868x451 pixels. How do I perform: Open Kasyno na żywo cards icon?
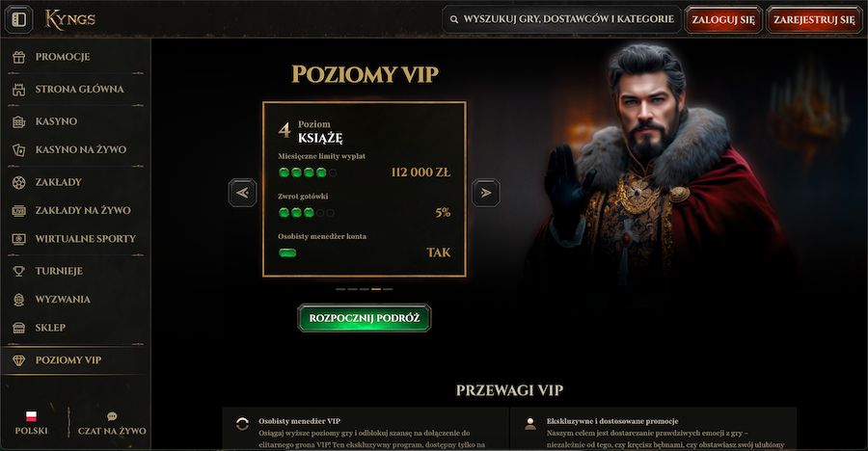click(x=19, y=150)
